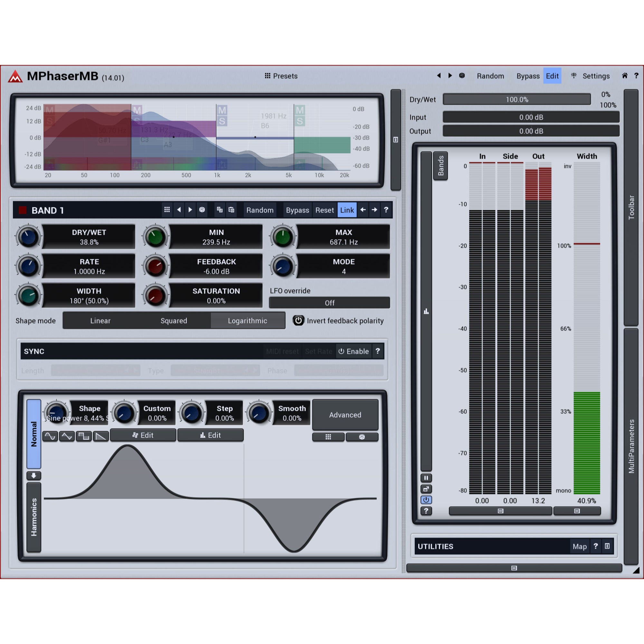Select the triangle wave shape icon
Screen dimensions: 644x644
point(67,436)
